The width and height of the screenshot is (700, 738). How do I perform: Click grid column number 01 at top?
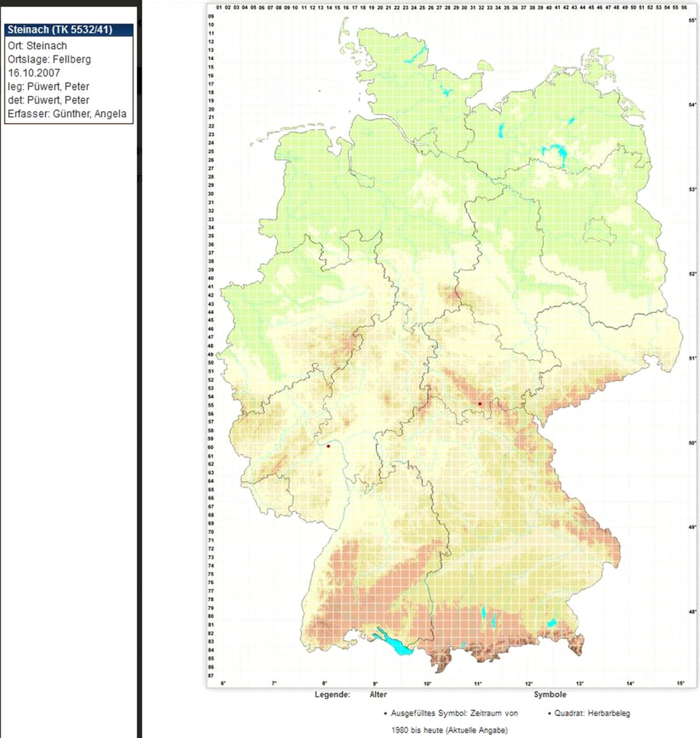[x=219, y=7]
